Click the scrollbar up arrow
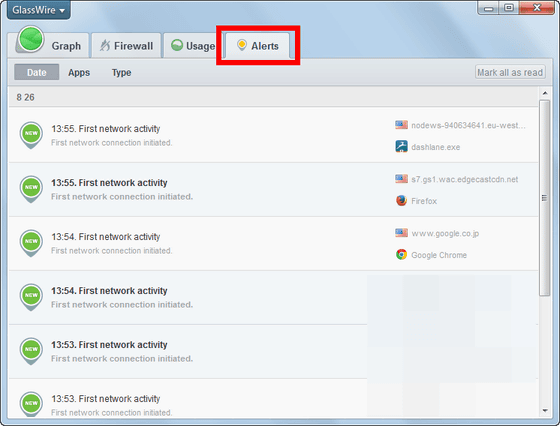Viewport: 560px width, 426px height. pyautogui.click(x=545, y=93)
